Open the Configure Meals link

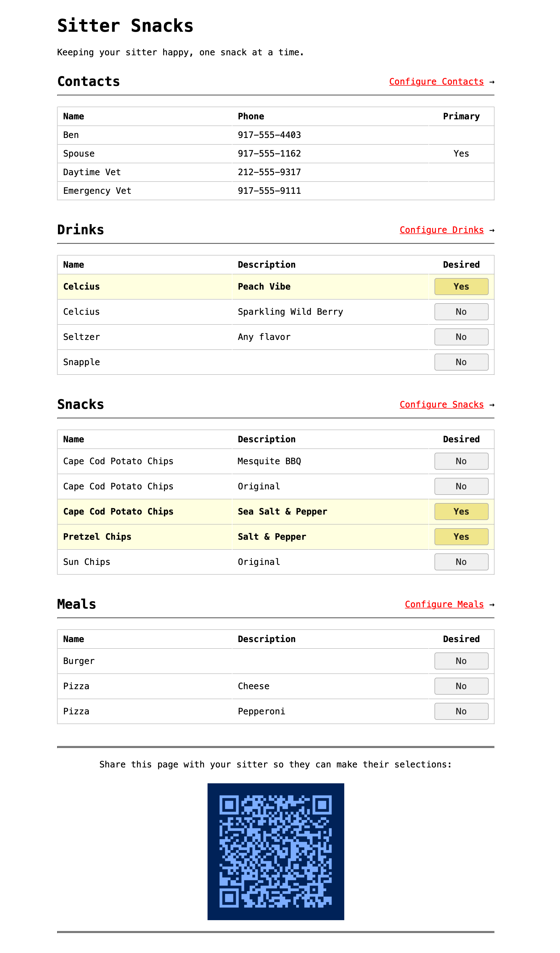click(444, 604)
